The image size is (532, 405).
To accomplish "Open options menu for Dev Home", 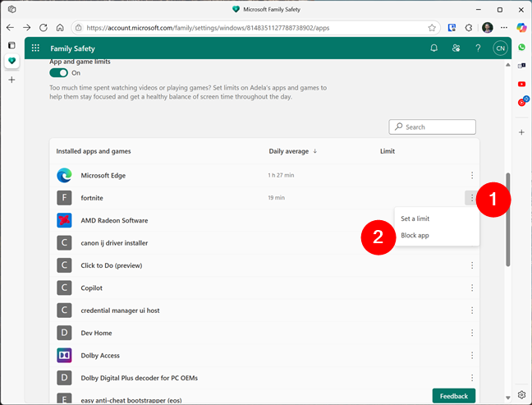I will pyautogui.click(x=472, y=333).
